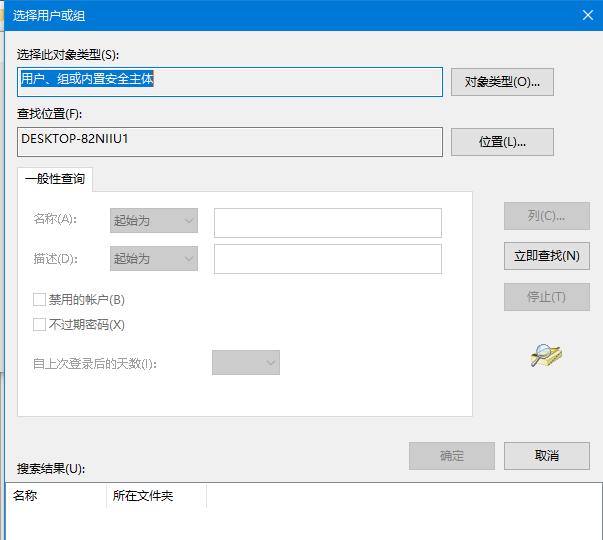Click the search magnifier icon
The height and width of the screenshot is (540, 603).
546,355
